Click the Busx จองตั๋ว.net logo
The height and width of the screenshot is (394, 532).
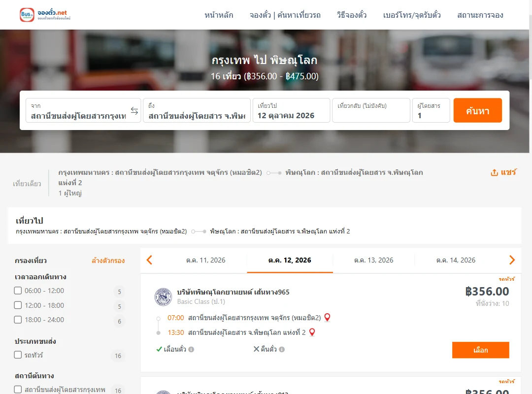(45, 15)
